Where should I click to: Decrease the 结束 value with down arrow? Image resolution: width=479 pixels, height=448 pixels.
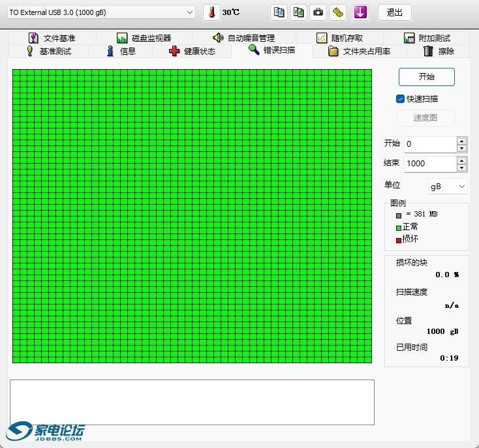tap(461, 168)
